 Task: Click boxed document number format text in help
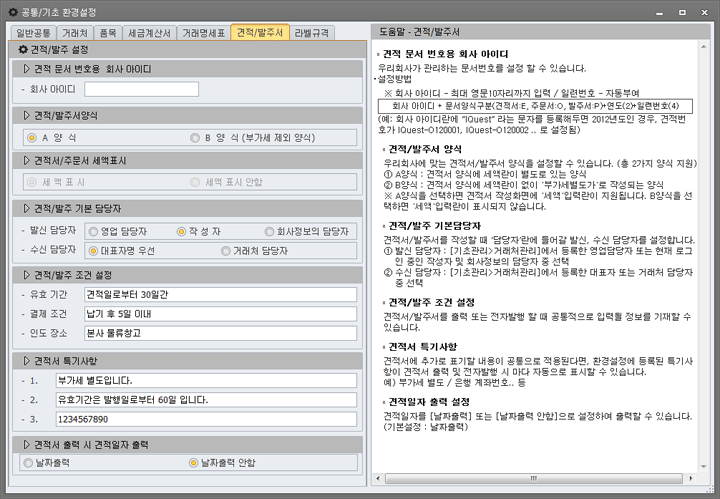535,106
